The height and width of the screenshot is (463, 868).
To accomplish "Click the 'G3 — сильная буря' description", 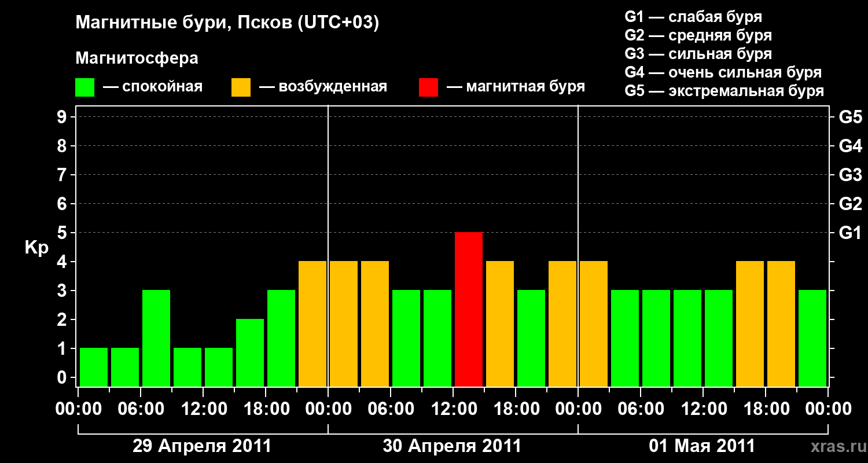I will (698, 54).
